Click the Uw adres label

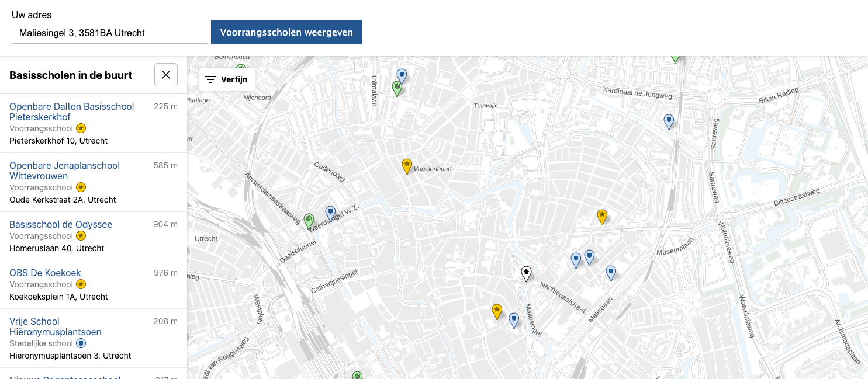tap(32, 15)
